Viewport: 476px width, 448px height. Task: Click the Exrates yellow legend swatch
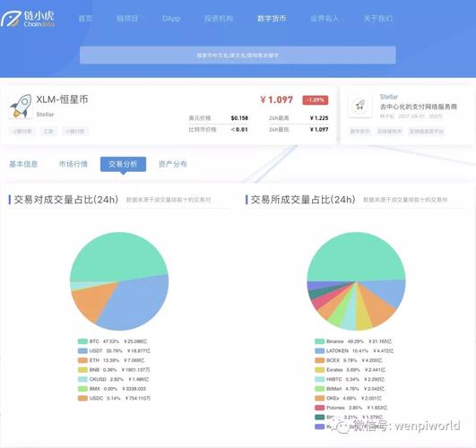click(x=320, y=370)
